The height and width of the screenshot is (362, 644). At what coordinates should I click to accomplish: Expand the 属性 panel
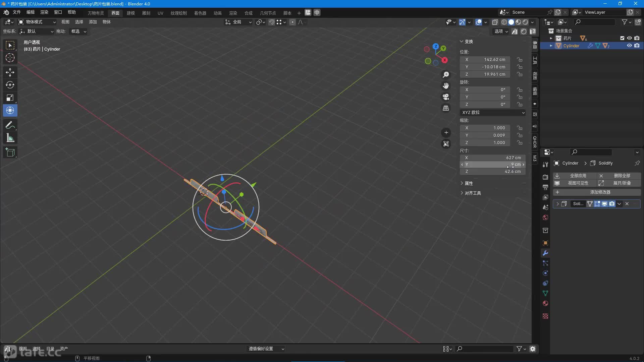469,183
